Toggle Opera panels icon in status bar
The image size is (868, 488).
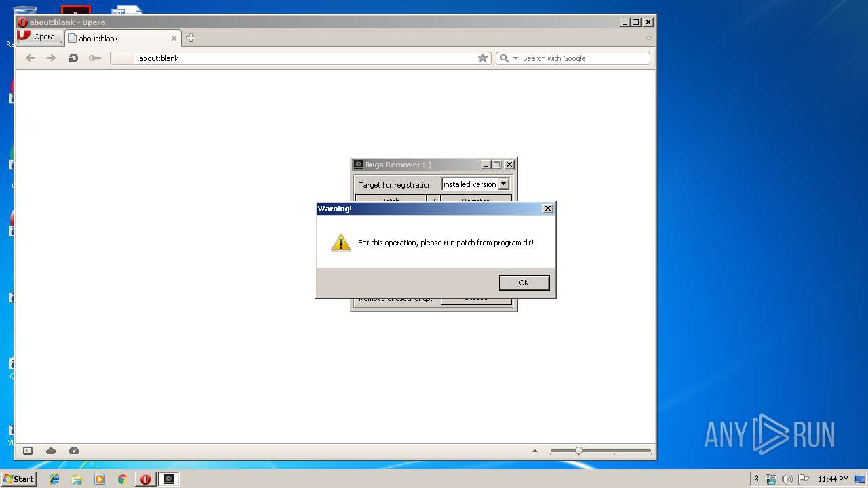(28, 451)
